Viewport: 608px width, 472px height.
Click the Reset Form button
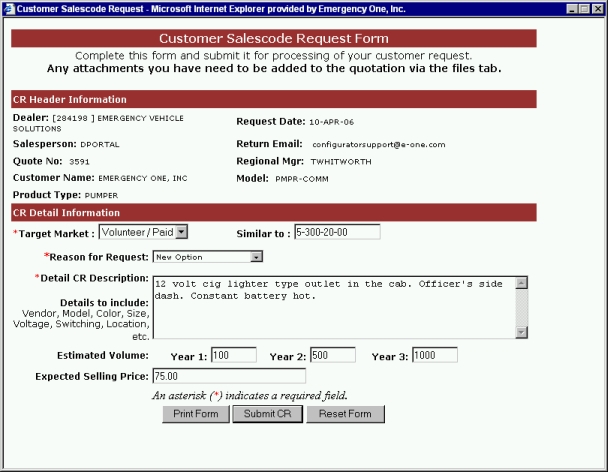[345, 414]
